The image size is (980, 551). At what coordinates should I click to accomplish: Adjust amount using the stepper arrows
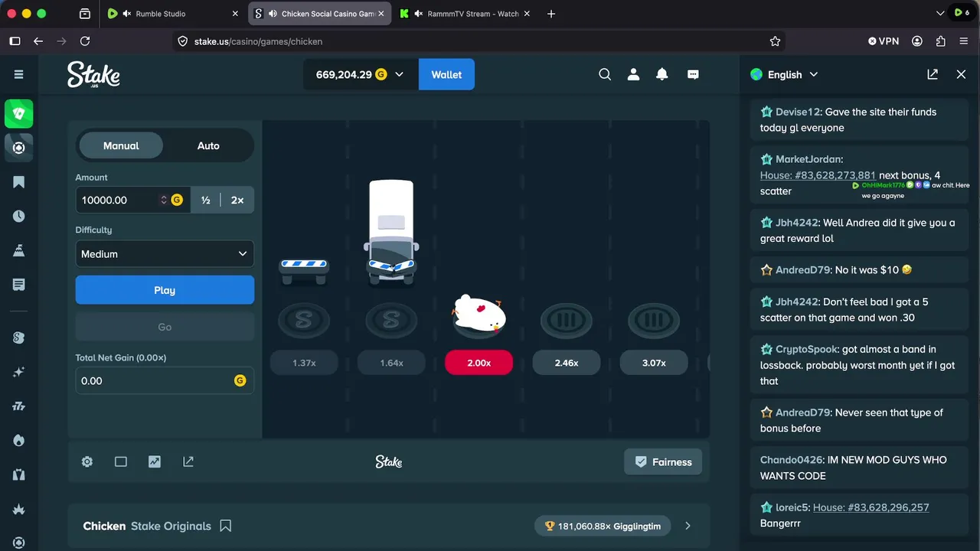(x=163, y=200)
